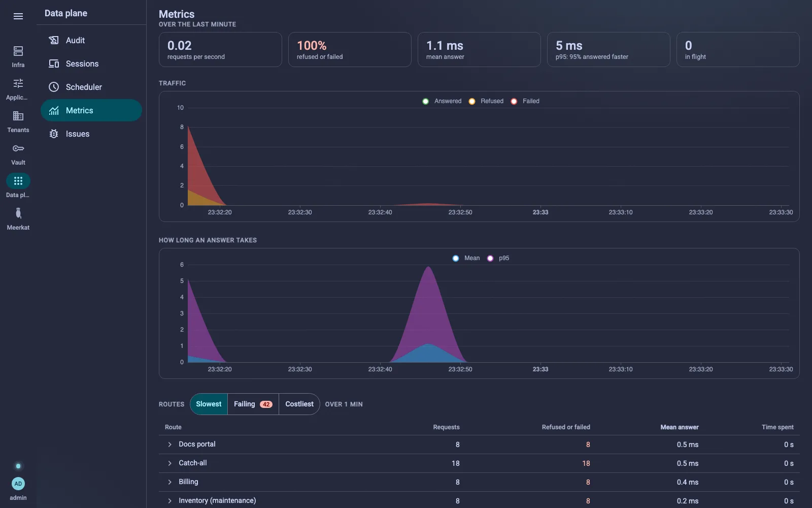Image resolution: width=812 pixels, height=508 pixels.
Task: Click the status indicator dot above avatar
Action: [x=18, y=466]
